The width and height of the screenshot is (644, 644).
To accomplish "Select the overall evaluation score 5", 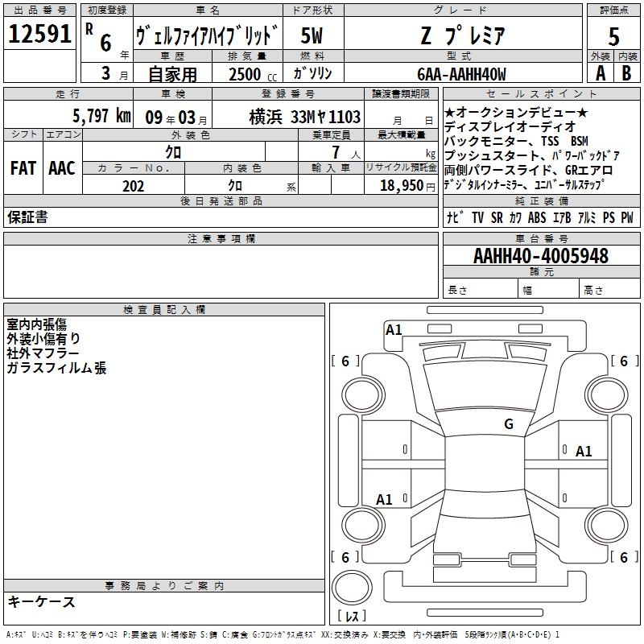I will pos(613,36).
